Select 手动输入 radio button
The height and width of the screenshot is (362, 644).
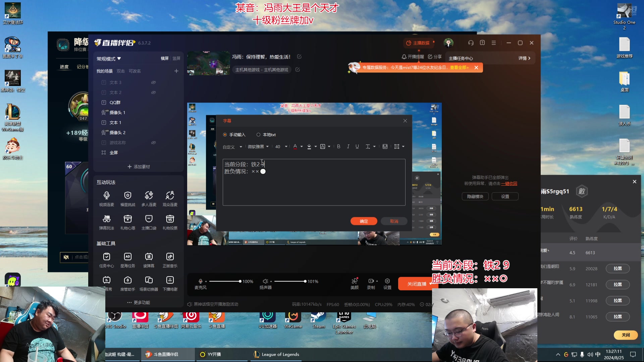pos(226,134)
